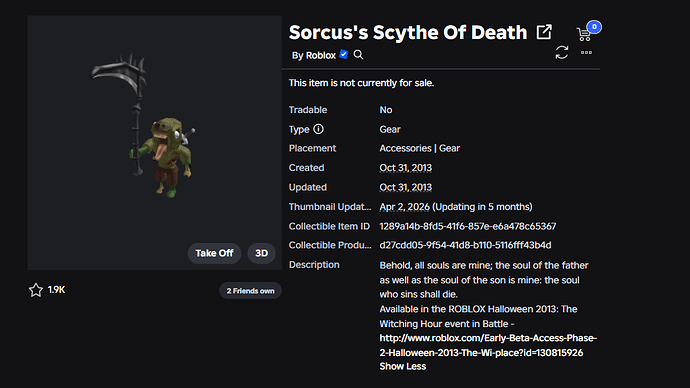This screenshot has width=690, height=388.
Task: Open the three-dots more options menu
Action: (x=586, y=52)
